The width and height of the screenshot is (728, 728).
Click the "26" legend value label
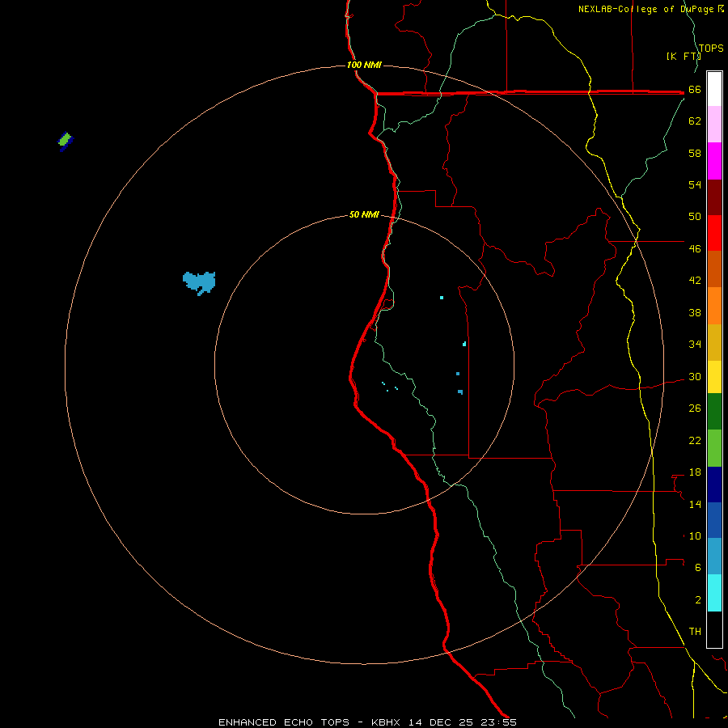[695, 408]
